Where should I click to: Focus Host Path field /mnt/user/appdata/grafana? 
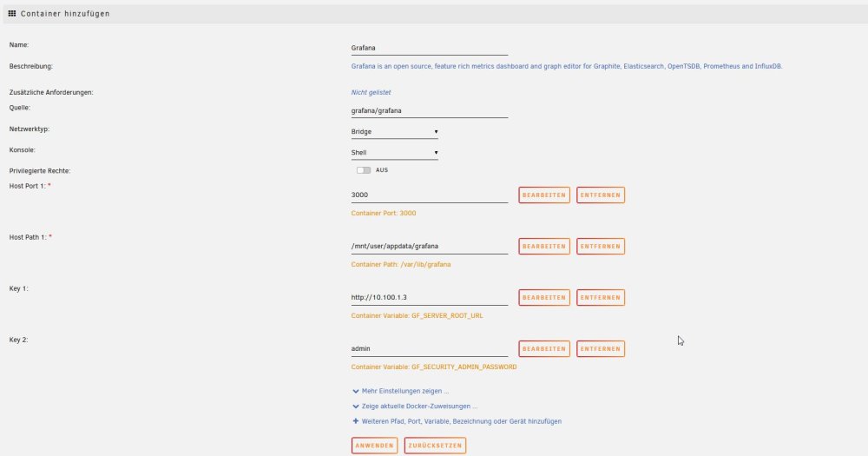pos(429,246)
